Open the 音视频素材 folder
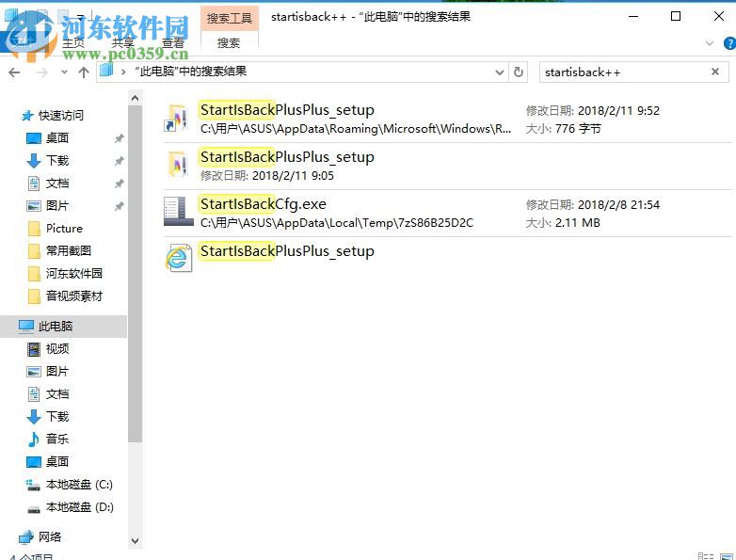 (x=73, y=296)
